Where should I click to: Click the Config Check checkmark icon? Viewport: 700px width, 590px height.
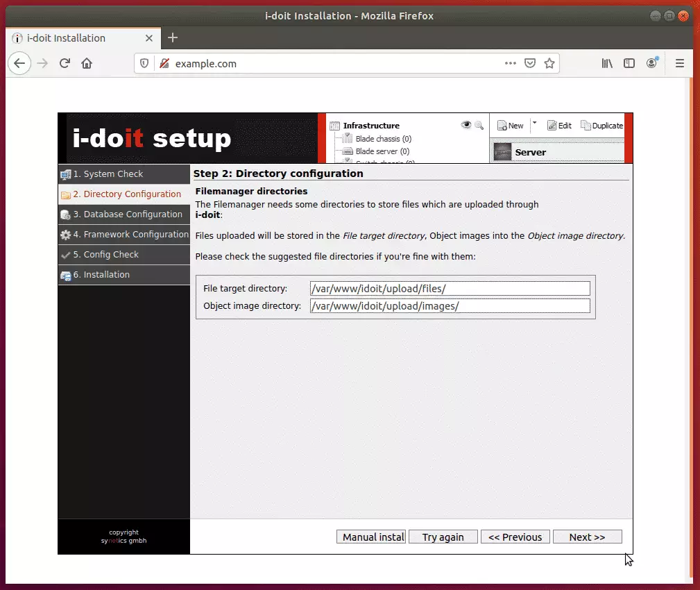(x=66, y=255)
